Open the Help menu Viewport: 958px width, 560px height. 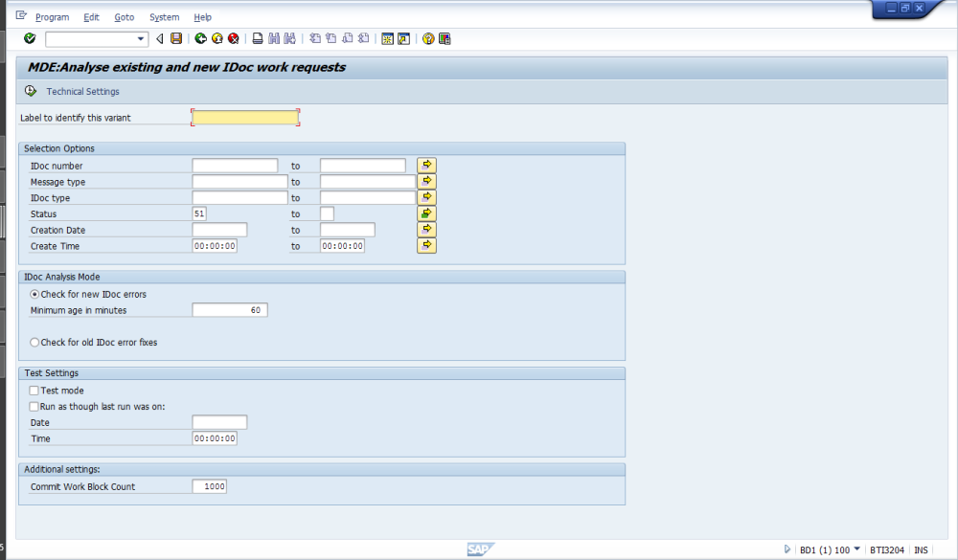tap(202, 17)
